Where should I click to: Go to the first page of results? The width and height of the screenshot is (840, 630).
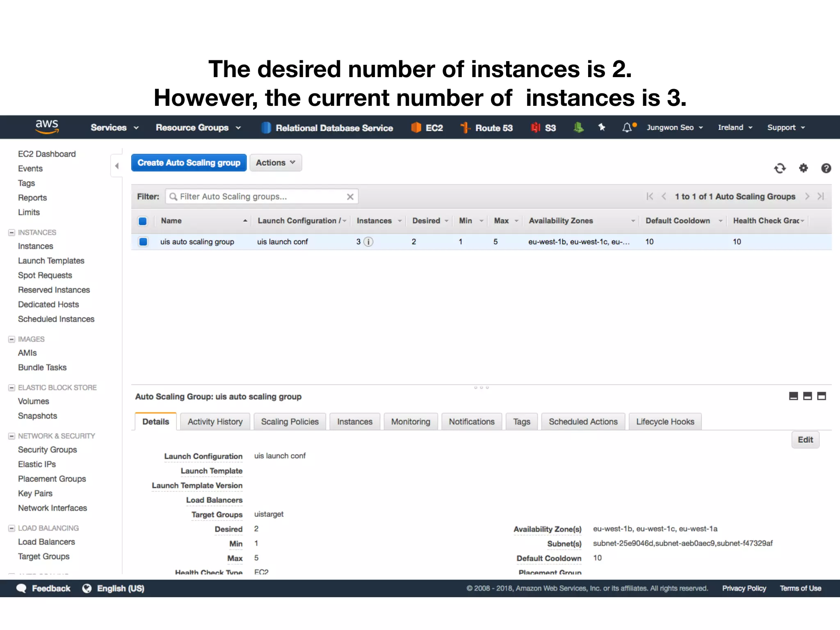pos(650,196)
